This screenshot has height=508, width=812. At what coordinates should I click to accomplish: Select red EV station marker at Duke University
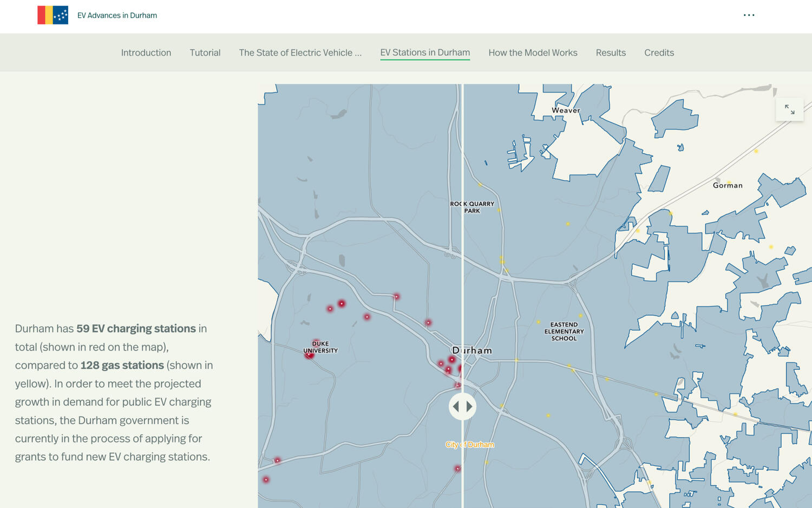click(309, 355)
